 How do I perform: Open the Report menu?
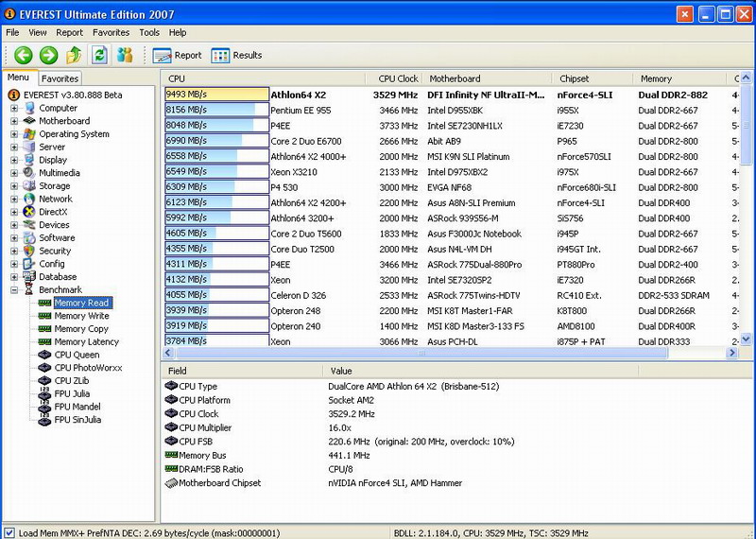click(x=69, y=32)
